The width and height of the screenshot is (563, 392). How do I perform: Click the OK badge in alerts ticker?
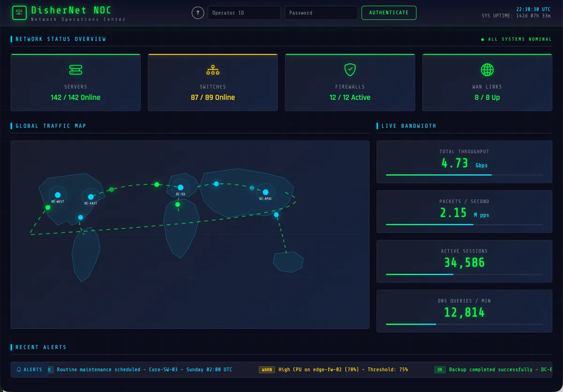click(440, 369)
